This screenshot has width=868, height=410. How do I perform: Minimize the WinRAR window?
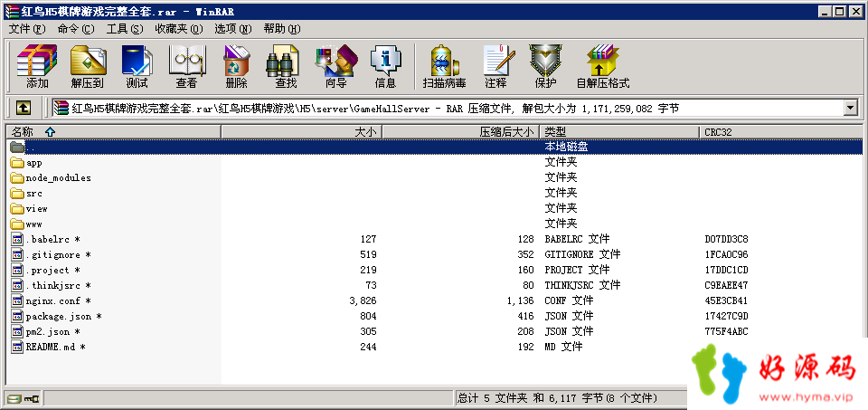point(826,11)
